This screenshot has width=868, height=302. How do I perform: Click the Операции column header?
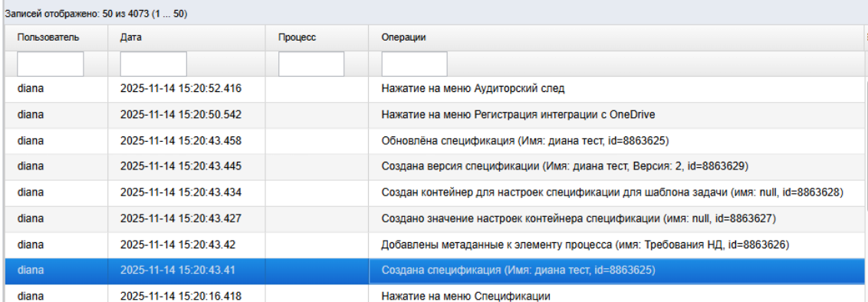[x=616, y=38]
